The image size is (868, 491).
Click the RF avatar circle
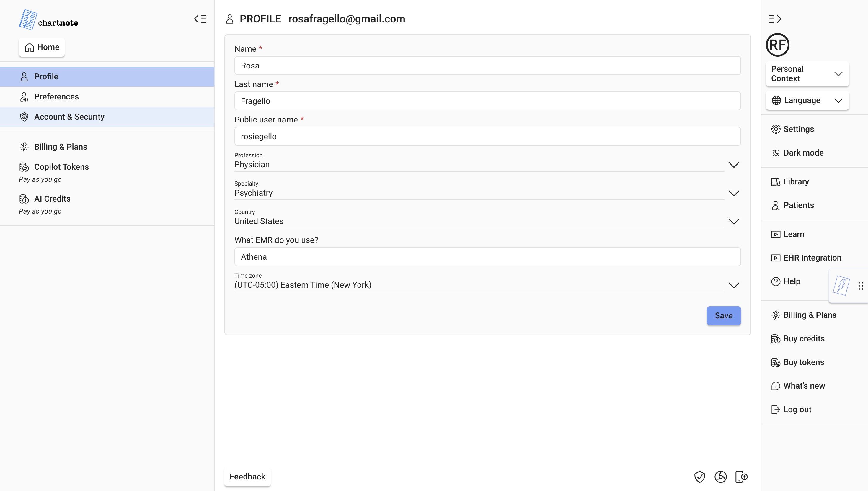(777, 45)
